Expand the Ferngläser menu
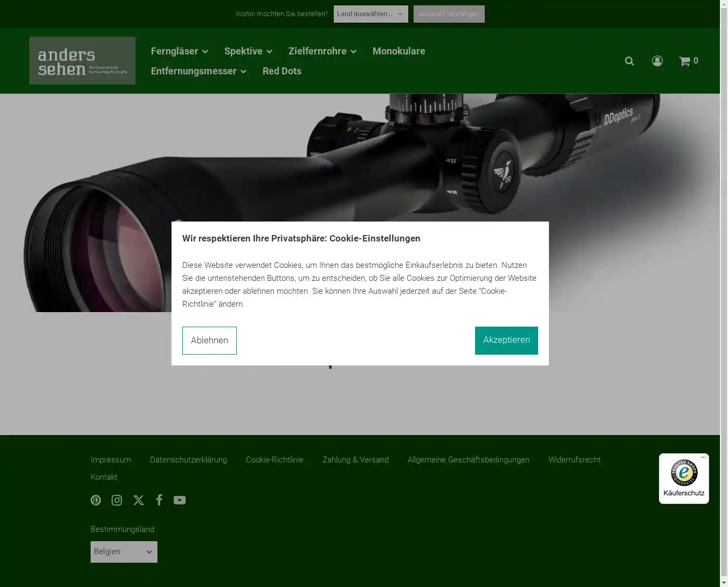The width and height of the screenshot is (728, 587). 179,51
